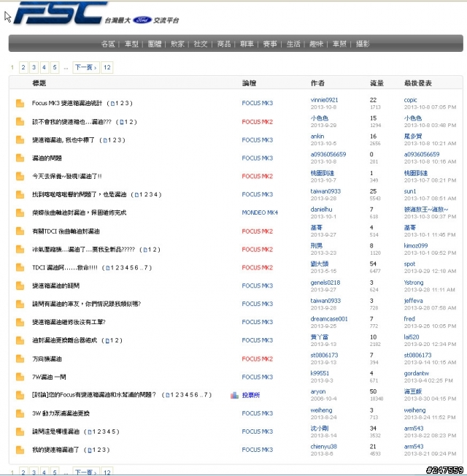The width and height of the screenshot is (467, 476).
Task: Click 下一頁 in top pagination
Action: [85, 67]
